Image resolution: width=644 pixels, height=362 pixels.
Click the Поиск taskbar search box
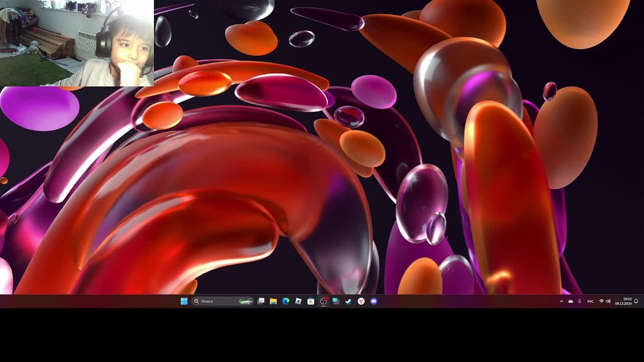[223, 301]
